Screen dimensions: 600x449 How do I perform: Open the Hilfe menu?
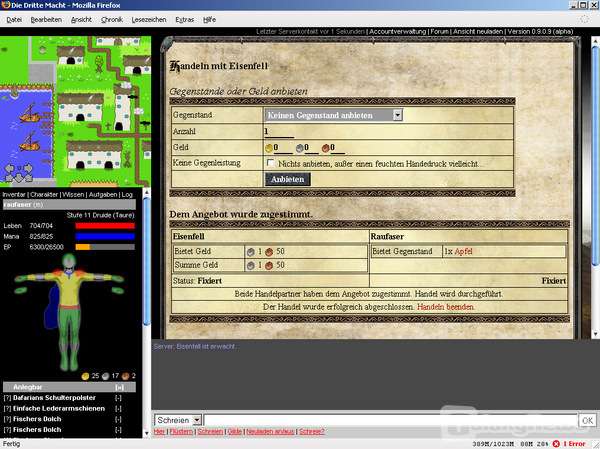[209, 20]
